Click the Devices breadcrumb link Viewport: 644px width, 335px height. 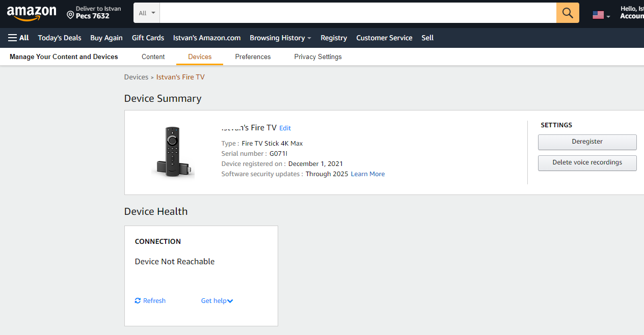[136, 77]
